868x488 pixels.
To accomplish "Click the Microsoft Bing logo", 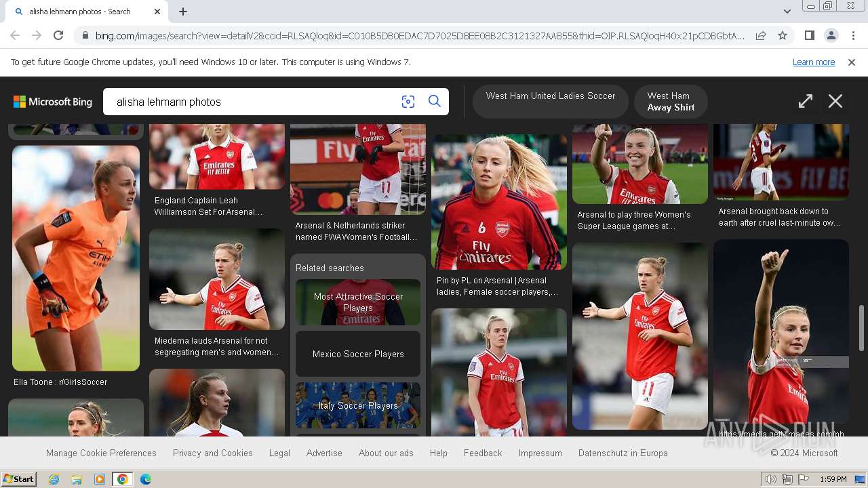I will click(x=53, y=102).
